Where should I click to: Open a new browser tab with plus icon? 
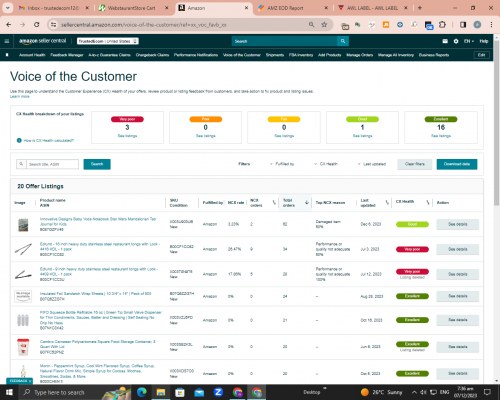pos(420,8)
